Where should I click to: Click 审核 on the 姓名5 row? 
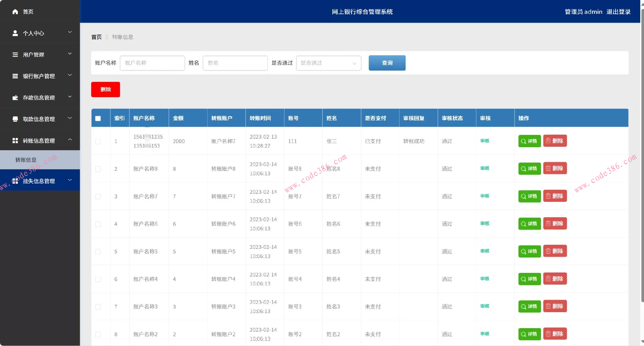[484, 251]
